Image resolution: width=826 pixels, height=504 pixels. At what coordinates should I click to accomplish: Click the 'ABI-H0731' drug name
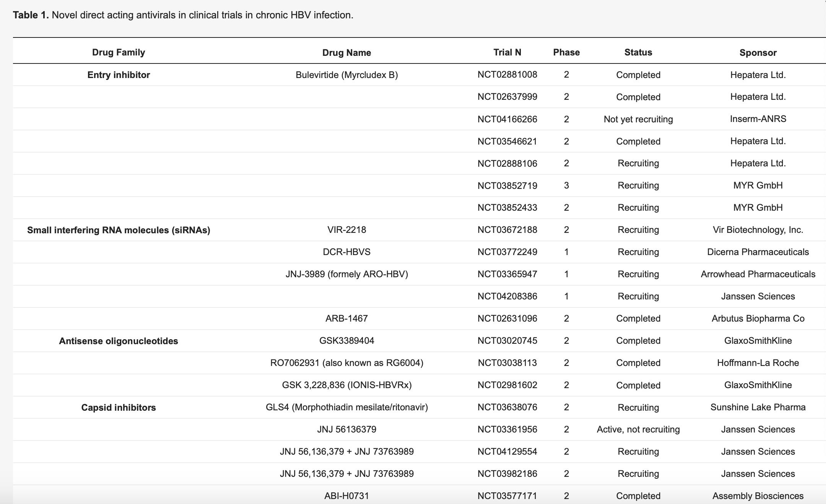pyautogui.click(x=346, y=496)
